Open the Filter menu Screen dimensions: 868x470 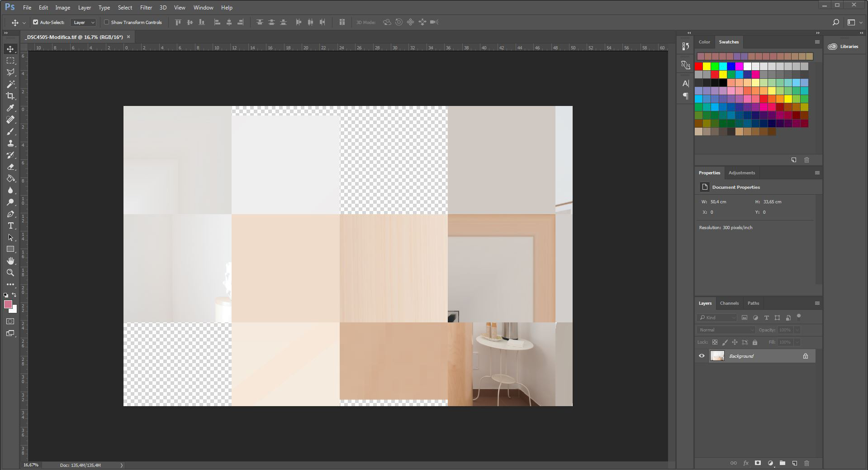[146, 8]
